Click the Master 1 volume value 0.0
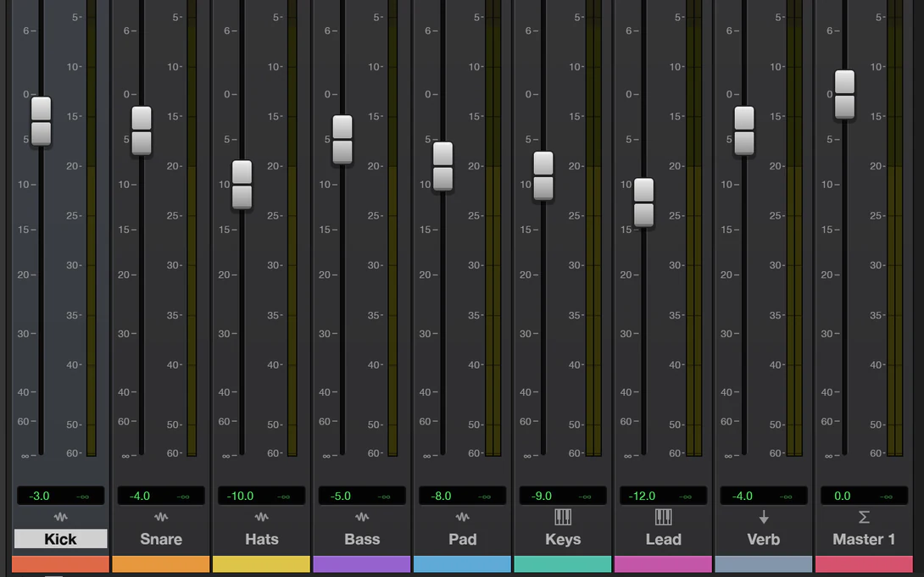 (x=842, y=496)
